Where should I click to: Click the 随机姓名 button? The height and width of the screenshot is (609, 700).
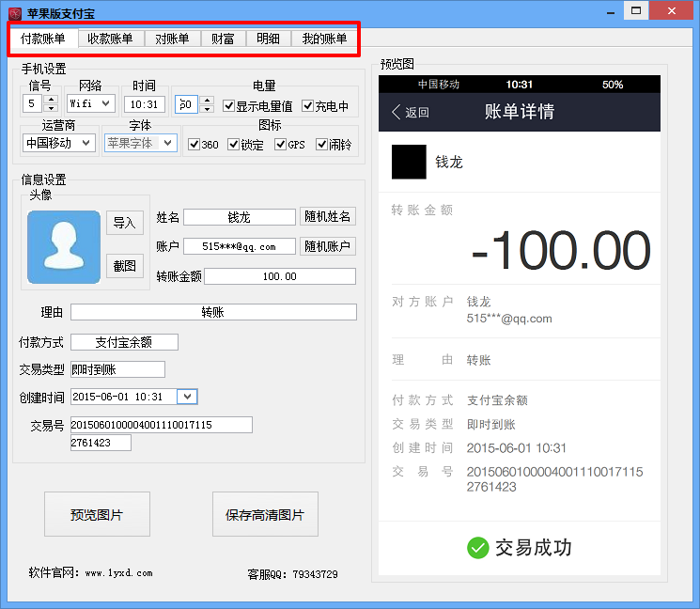pyautogui.click(x=328, y=216)
